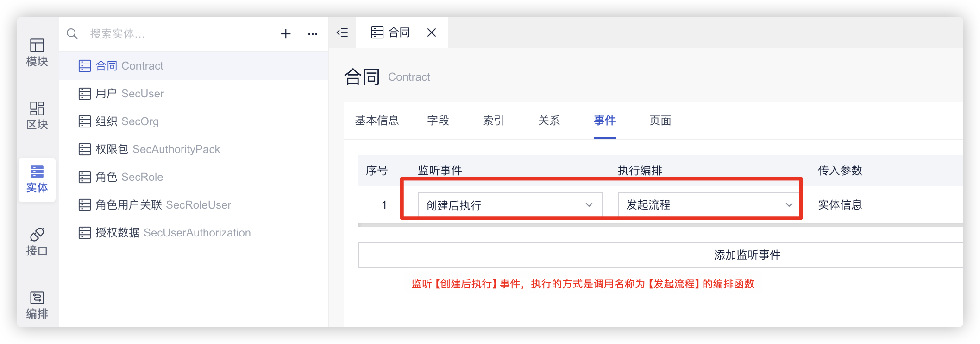980x344 pixels.
Task: Select the 权限包 SecAuthorityPack entity
Action: [x=157, y=149]
